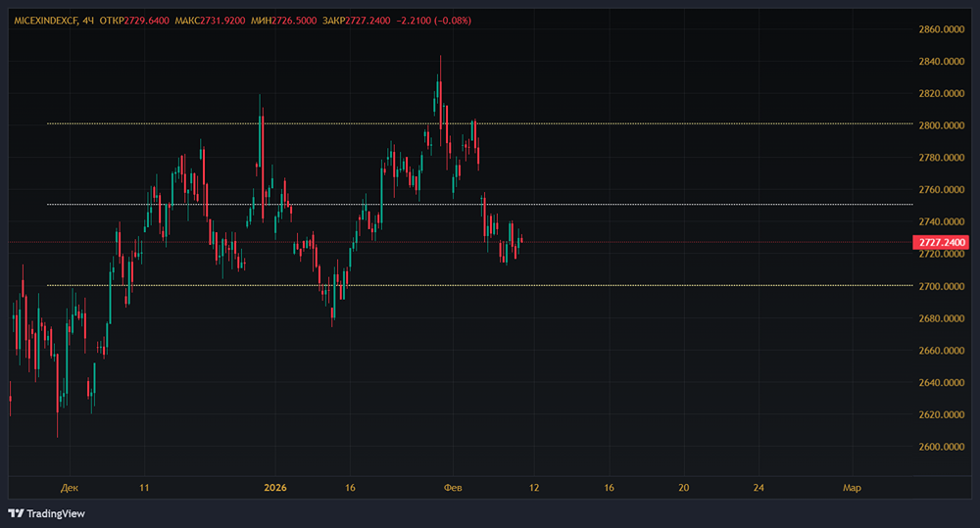This screenshot has width=980, height=528.
Task: Click the MICEXINDEXCF symbol name
Action: point(46,21)
